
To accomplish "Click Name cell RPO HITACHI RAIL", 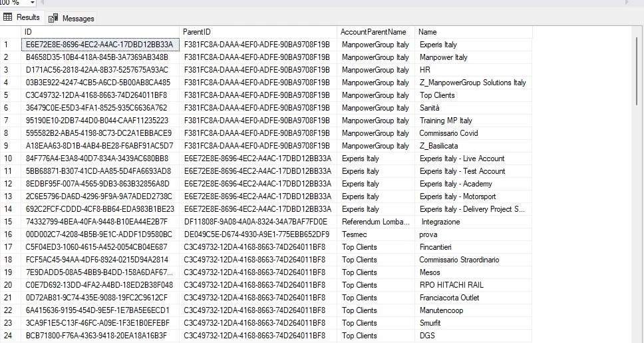I will coord(474,285).
